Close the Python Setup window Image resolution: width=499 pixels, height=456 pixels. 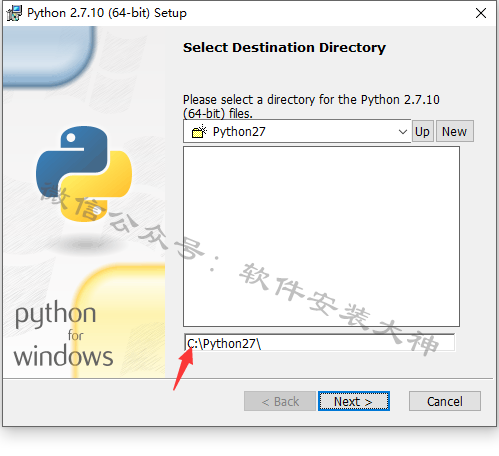click(481, 13)
